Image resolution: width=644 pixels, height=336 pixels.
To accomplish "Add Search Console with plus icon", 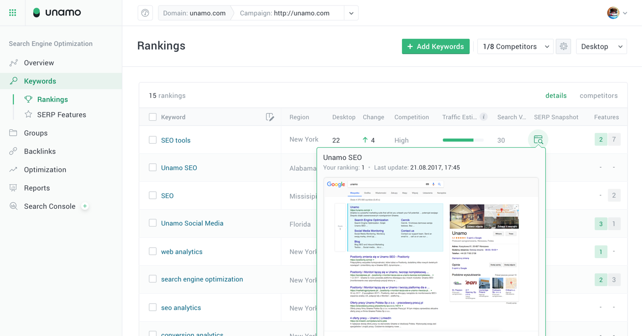I will pos(85,206).
